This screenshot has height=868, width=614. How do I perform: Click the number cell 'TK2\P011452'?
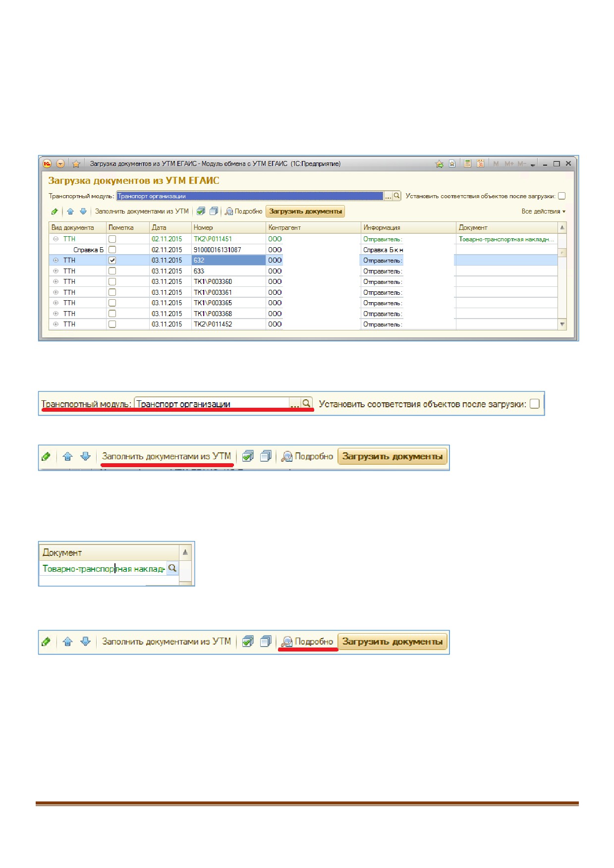(x=228, y=324)
